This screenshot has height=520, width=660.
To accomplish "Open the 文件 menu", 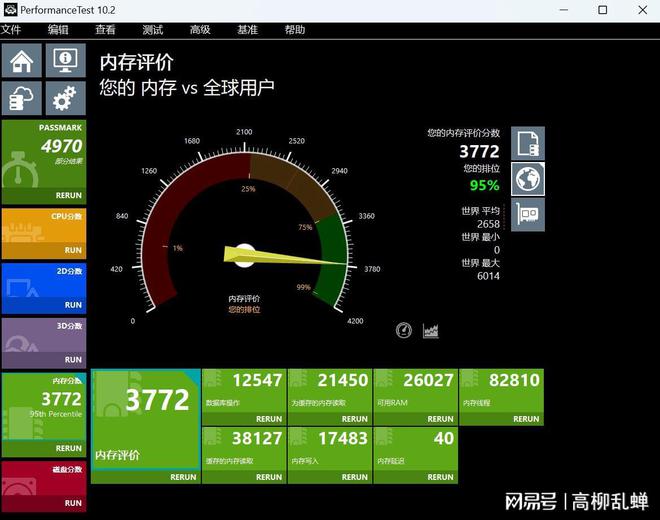I will pos(11,30).
